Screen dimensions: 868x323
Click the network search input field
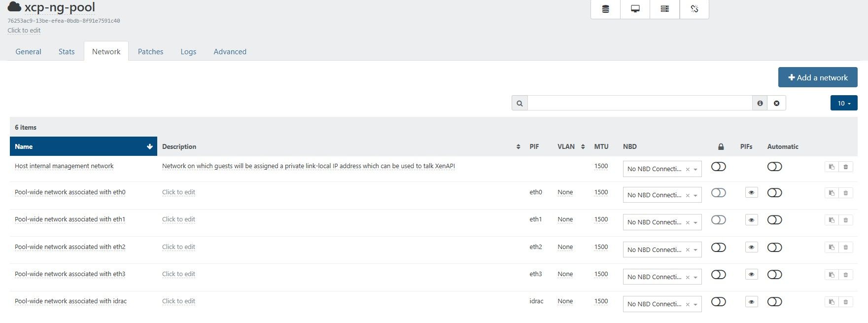coord(639,103)
